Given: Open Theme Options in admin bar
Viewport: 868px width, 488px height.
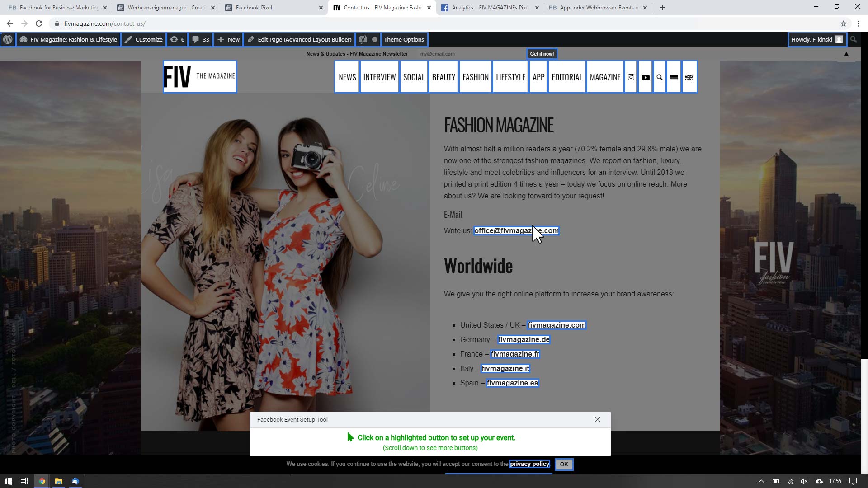Looking at the screenshot, I should pyautogui.click(x=404, y=39).
